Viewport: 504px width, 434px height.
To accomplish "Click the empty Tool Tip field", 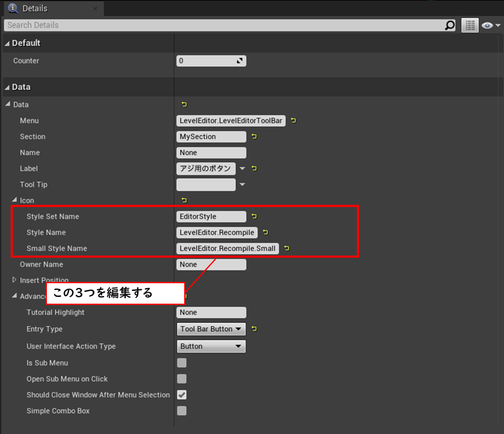I will 206,184.
